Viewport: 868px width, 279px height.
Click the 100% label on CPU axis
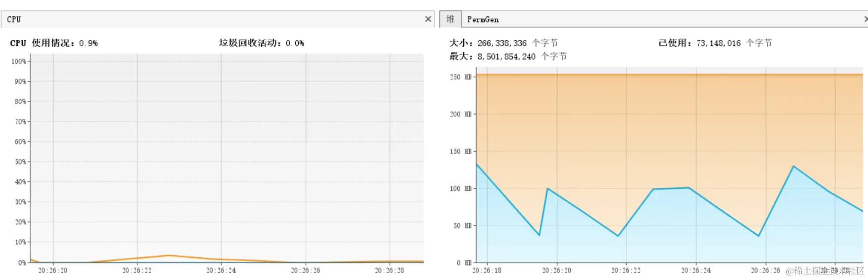19,61
